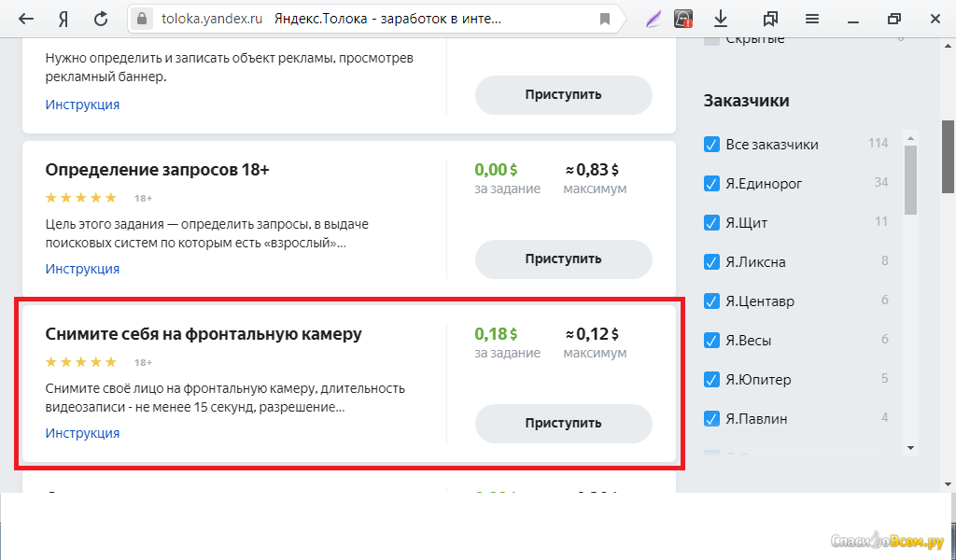Open the browser hamburger menu

(811, 20)
